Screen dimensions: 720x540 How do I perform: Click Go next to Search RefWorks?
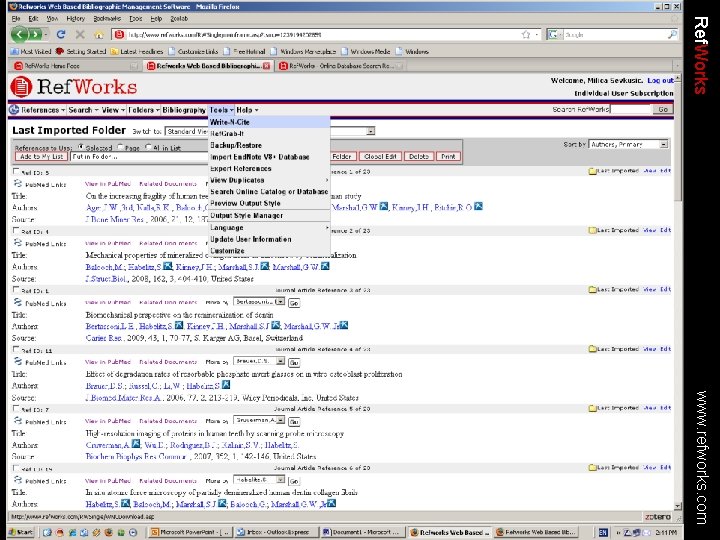tap(663, 109)
